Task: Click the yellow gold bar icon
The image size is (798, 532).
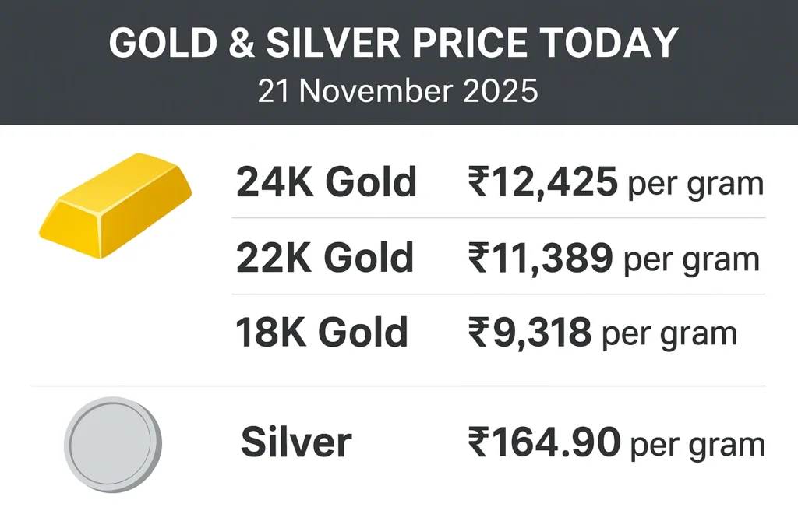Action: pyautogui.click(x=115, y=203)
